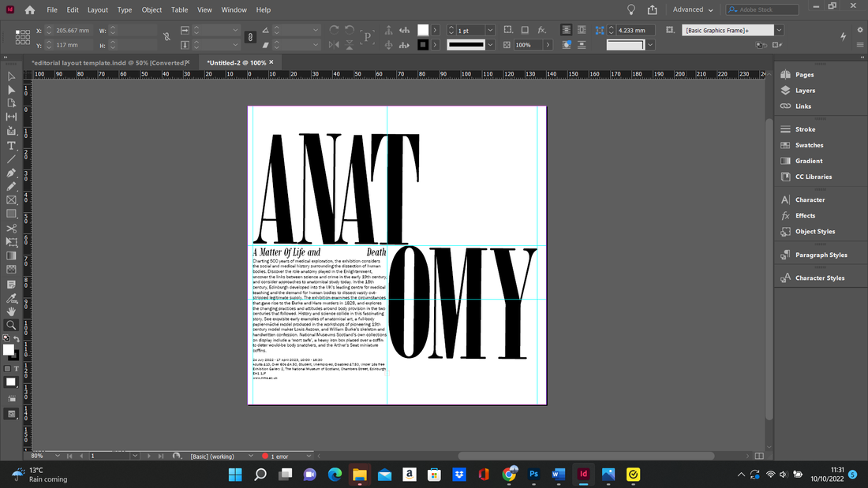Activate the Line tool
Viewport: 868px width, 488px height.
pyautogui.click(x=11, y=159)
